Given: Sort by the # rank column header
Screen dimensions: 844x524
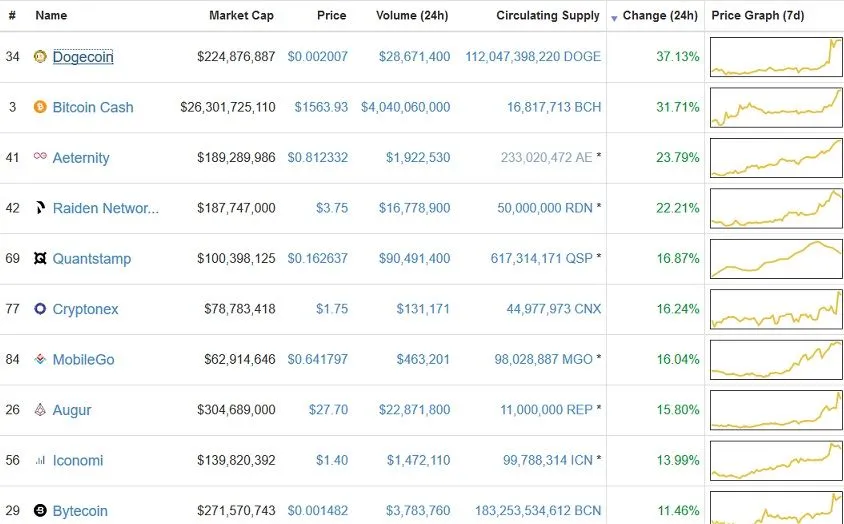Looking at the screenshot, I should (12, 16).
